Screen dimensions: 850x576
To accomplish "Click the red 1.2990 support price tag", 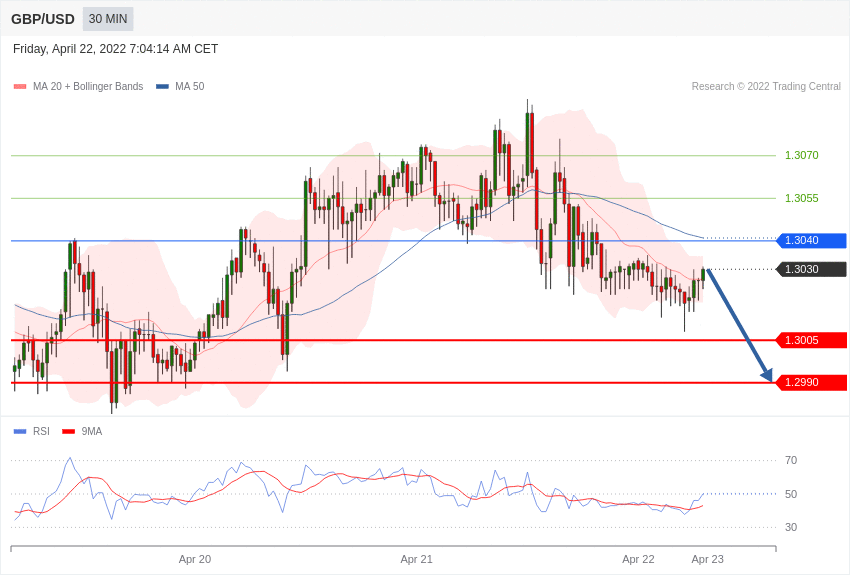I will 811,383.
